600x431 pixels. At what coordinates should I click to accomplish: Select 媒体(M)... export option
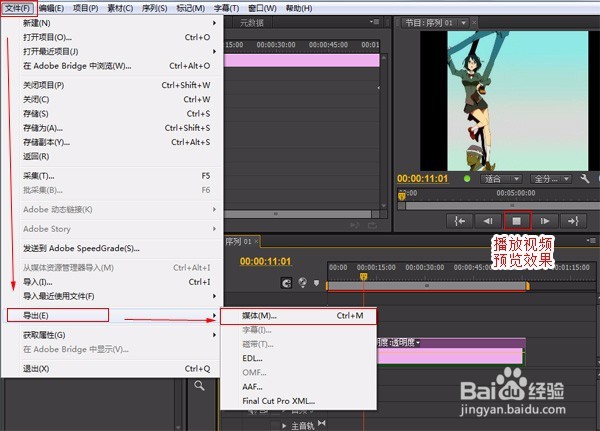pyautogui.click(x=298, y=315)
